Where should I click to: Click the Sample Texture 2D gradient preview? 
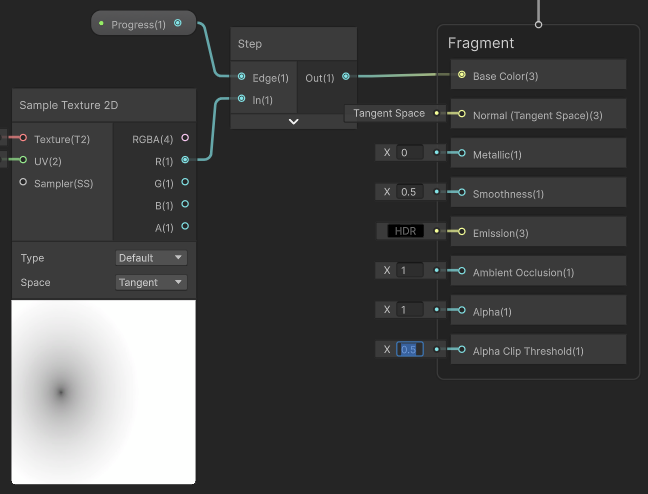pyautogui.click(x=104, y=392)
